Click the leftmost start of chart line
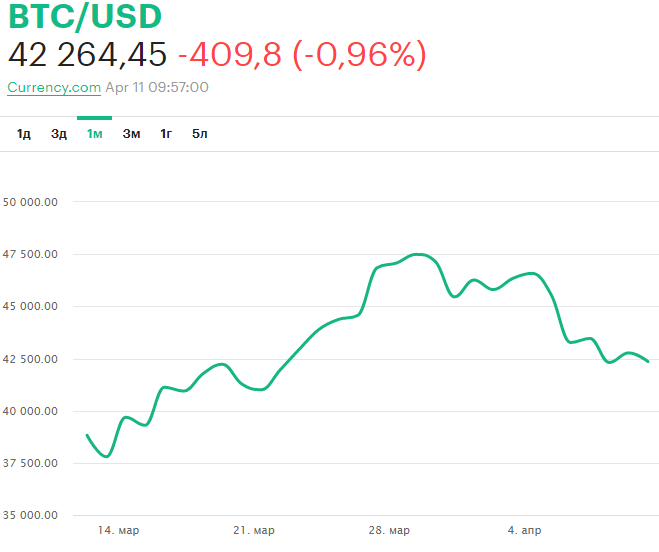659x552 pixels. (x=87, y=435)
